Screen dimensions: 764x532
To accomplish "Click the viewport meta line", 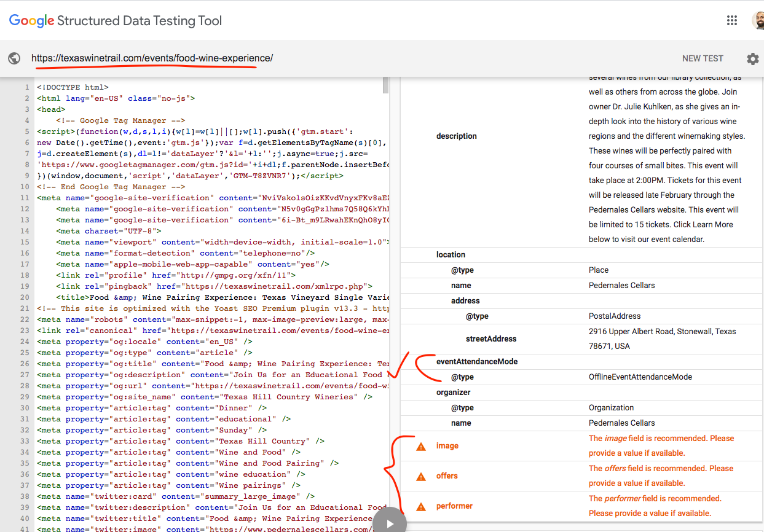I will point(223,242).
